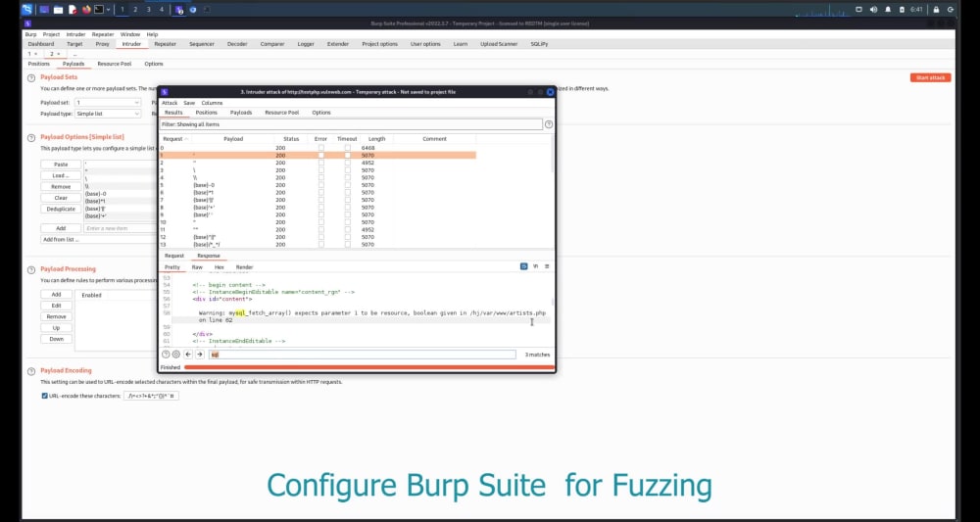Sort results by Request column header
Image resolution: width=980 pixels, height=522 pixels.
175,139
